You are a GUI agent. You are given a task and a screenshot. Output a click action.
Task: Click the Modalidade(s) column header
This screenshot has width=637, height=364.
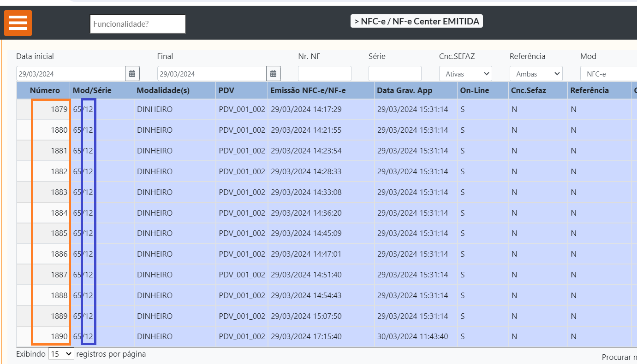click(163, 90)
